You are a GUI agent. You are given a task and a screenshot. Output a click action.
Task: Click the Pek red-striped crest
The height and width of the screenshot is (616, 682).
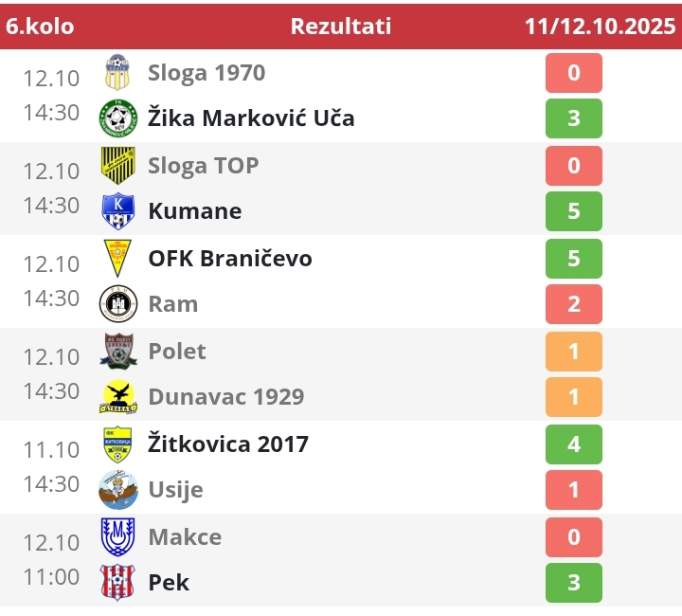[x=118, y=582]
